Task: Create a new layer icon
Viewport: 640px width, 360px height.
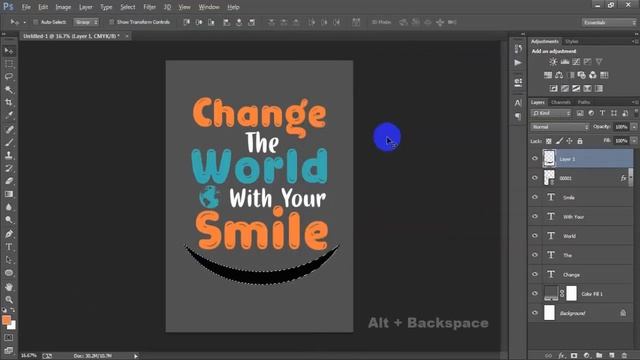Action: (x=611, y=356)
